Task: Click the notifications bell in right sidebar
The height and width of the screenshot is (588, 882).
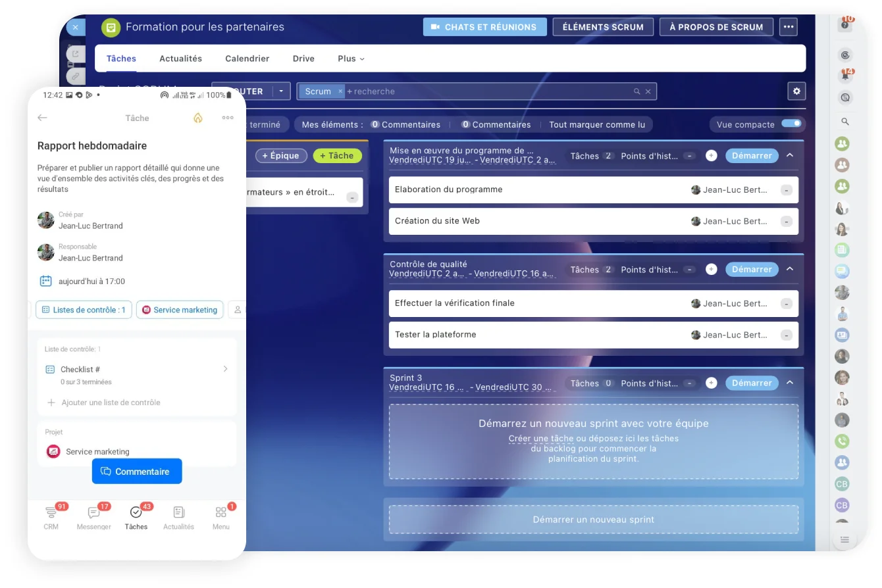Action: click(x=845, y=76)
